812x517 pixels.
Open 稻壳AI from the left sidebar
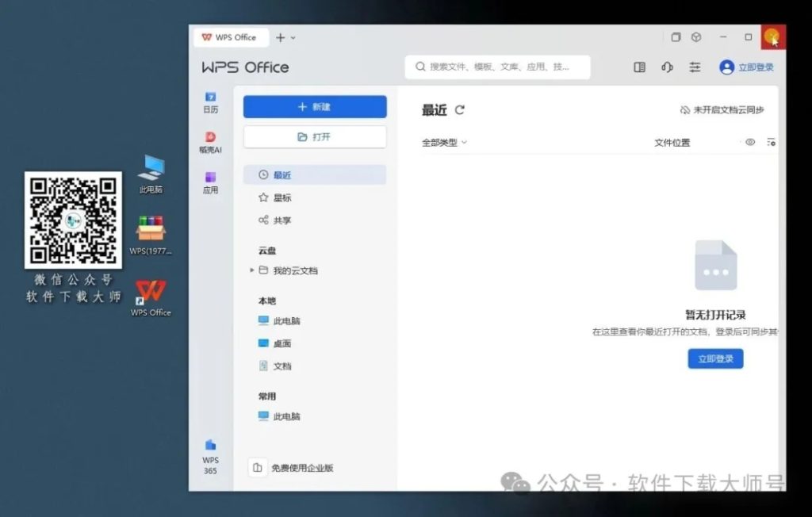coord(210,143)
